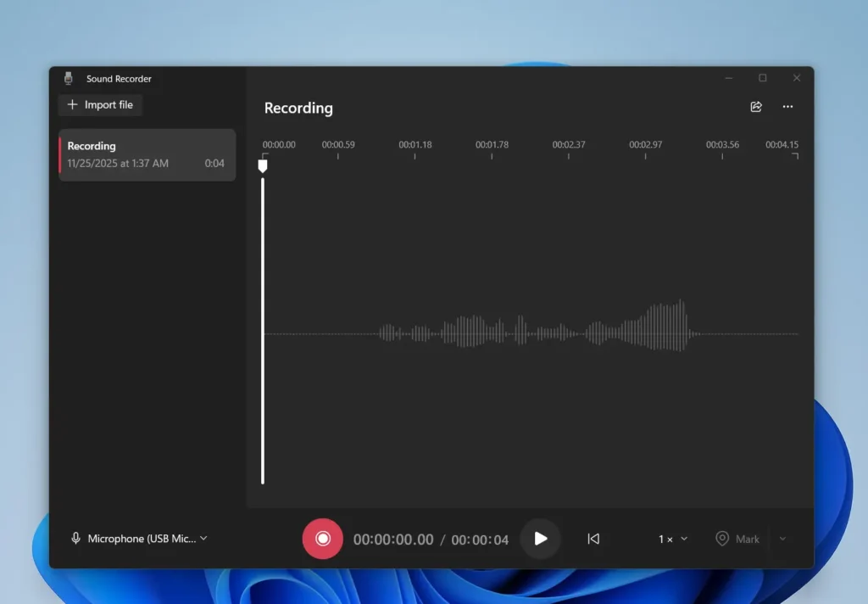The height and width of the screenshot is (604, 868).
Task: Open the Microphone device selection dropdown
Action: (138, 538)
